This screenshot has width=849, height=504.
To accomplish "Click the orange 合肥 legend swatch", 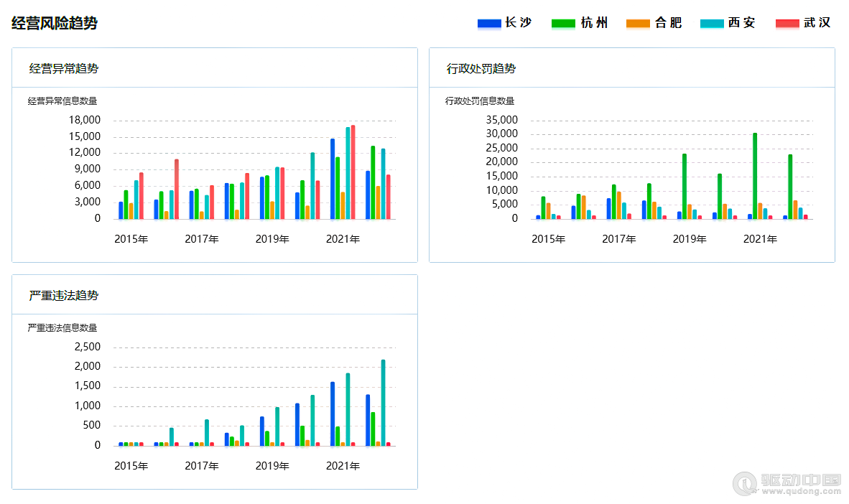I will [x=638, y=23].
